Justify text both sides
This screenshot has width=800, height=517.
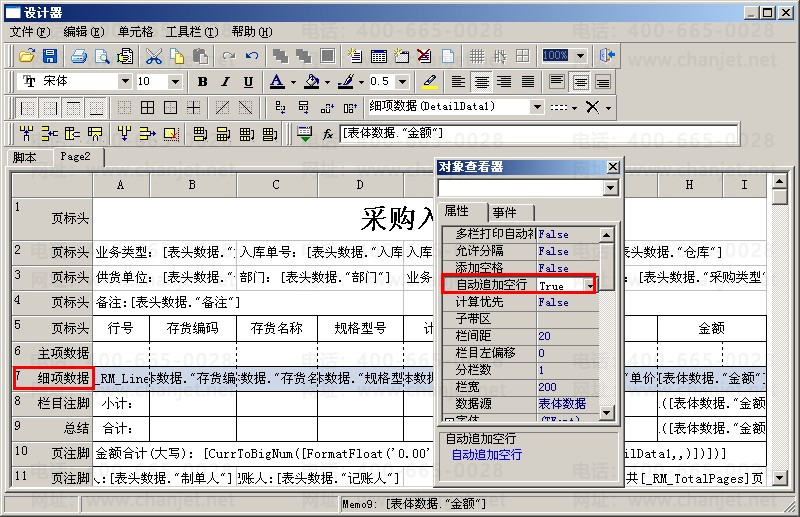coord(528,81)
